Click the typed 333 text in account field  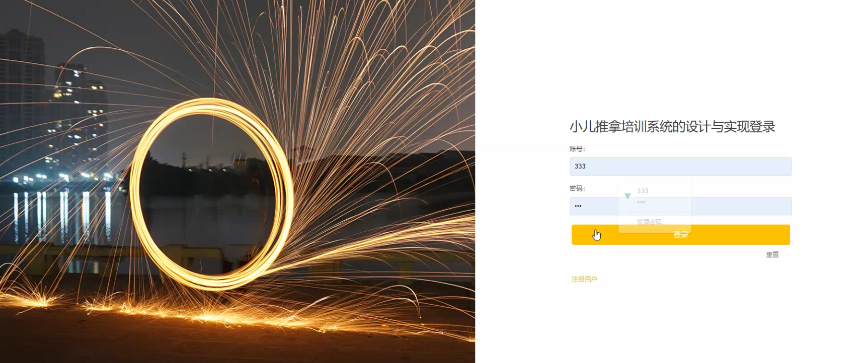tap(580, 166)
